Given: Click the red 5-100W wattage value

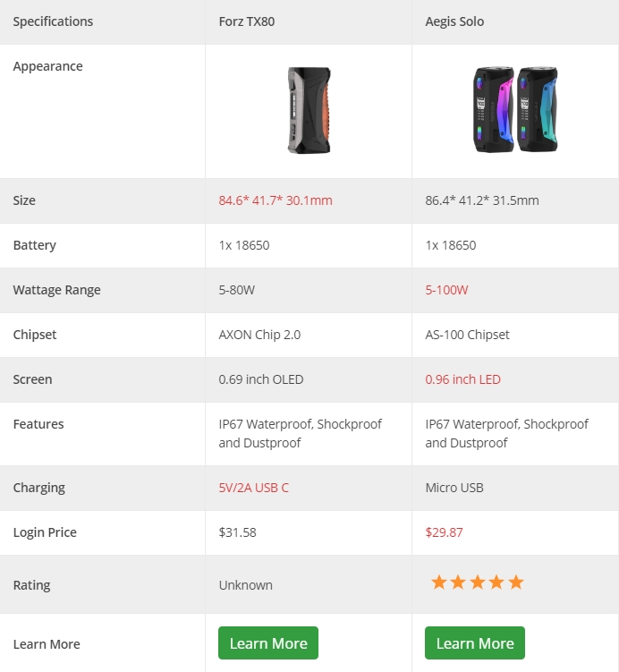Looking at the screenshot, I should pyautogui.click(x=446, y=290).
